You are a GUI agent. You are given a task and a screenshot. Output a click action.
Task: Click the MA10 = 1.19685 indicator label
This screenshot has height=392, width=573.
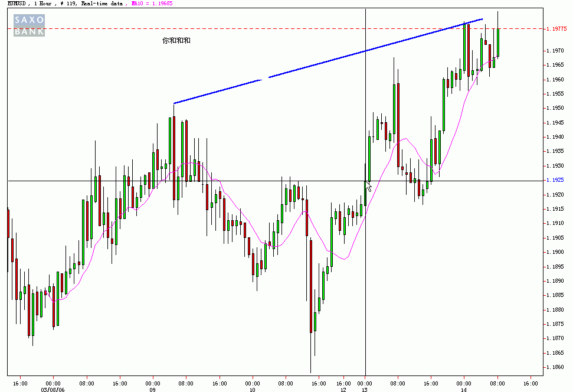tap(152, 4)
